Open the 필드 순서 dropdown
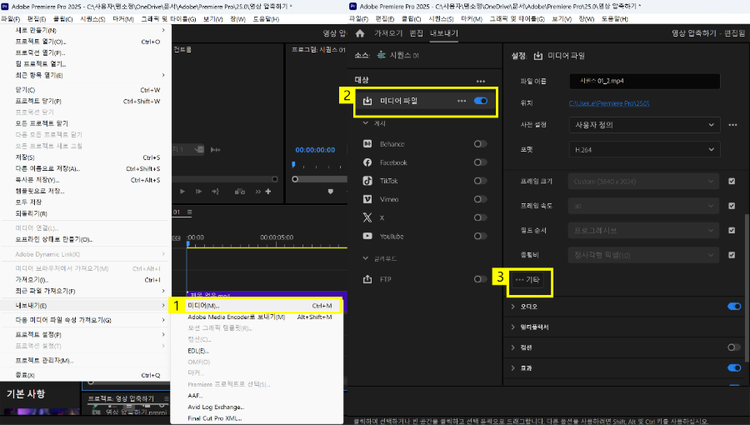This screenshot has width=750, height=425. pyautogui.click(x=643, y=230)
